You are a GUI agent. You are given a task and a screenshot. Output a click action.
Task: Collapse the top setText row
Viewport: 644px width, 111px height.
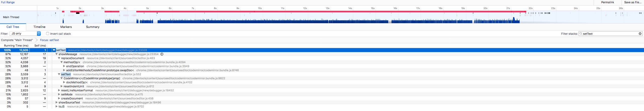(54, 50)
